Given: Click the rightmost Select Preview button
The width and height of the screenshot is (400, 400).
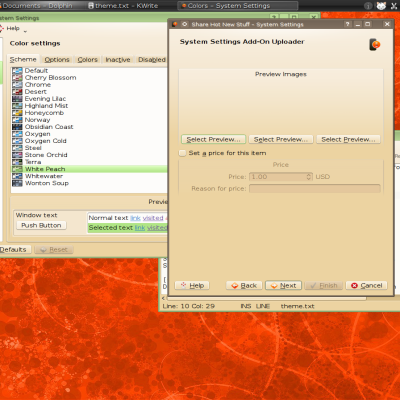Looking at the screenshot, I should pos(348,139).
